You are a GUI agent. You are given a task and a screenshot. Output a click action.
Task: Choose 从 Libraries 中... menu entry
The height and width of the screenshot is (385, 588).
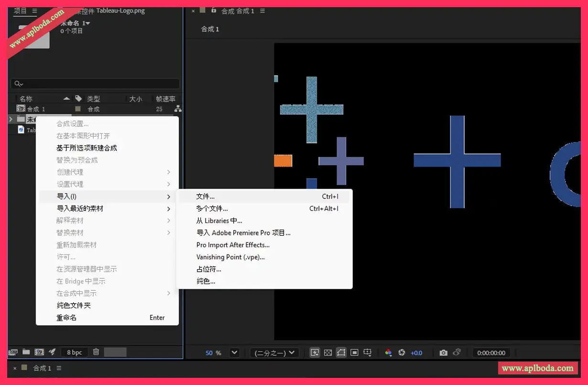point(264,220)
